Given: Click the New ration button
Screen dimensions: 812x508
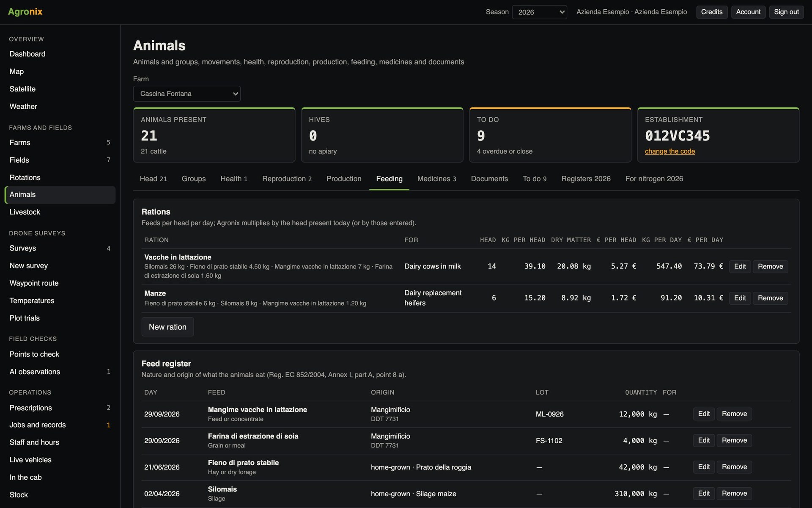Looking at the screenshot, I should [167, 327].
